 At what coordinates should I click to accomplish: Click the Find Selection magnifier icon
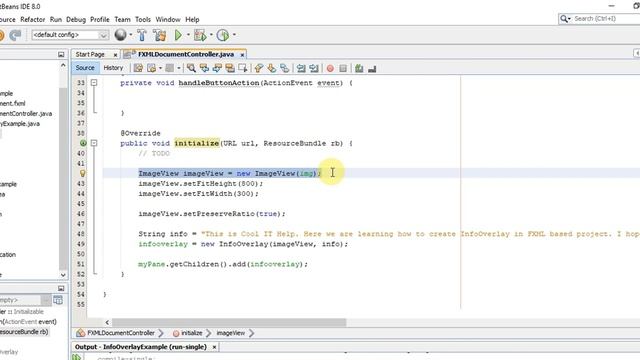191,68
